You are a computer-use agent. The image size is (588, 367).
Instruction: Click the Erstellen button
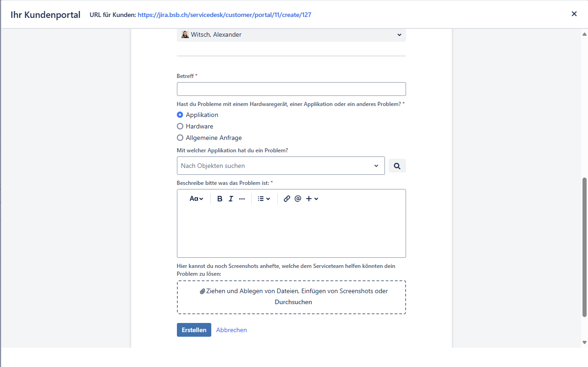(194, 330)
